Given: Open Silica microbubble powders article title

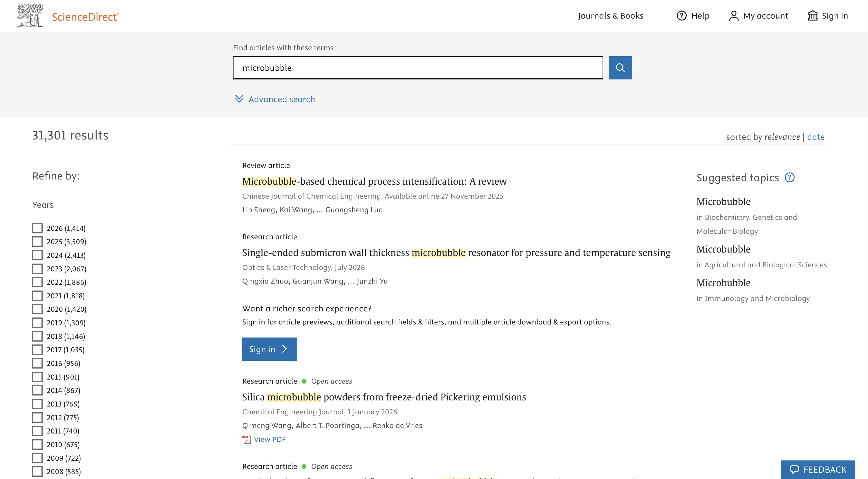Looking at the screenshot, I should pyautogui.click(x=384, y=397).
